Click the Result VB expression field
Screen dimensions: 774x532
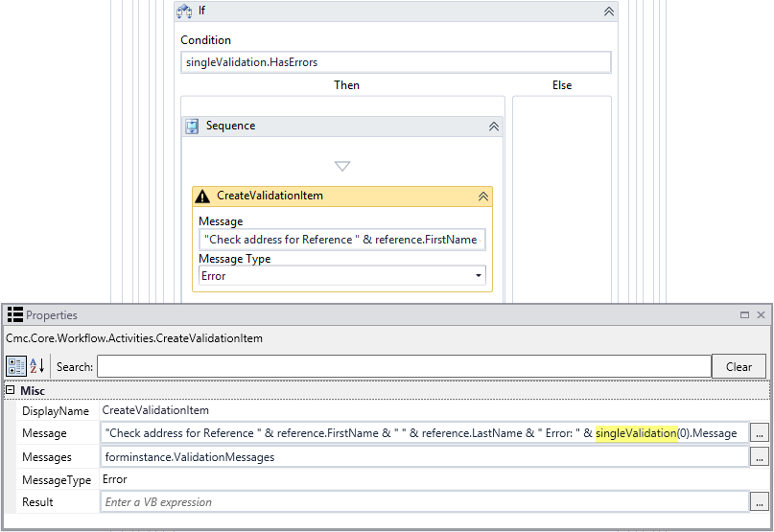tap(425, 502)
